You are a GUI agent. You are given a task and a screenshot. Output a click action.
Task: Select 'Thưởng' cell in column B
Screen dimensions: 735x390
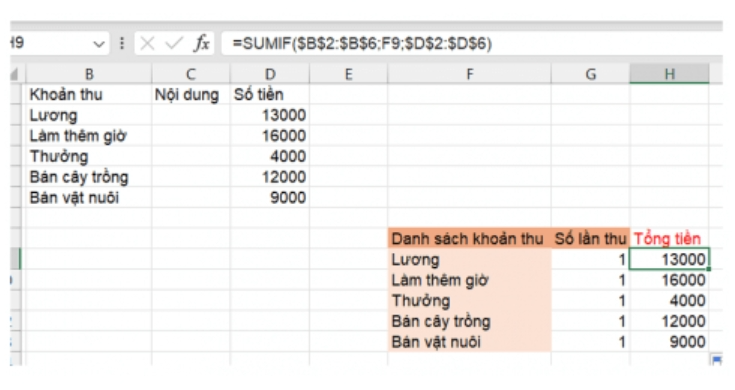(89, 156)
